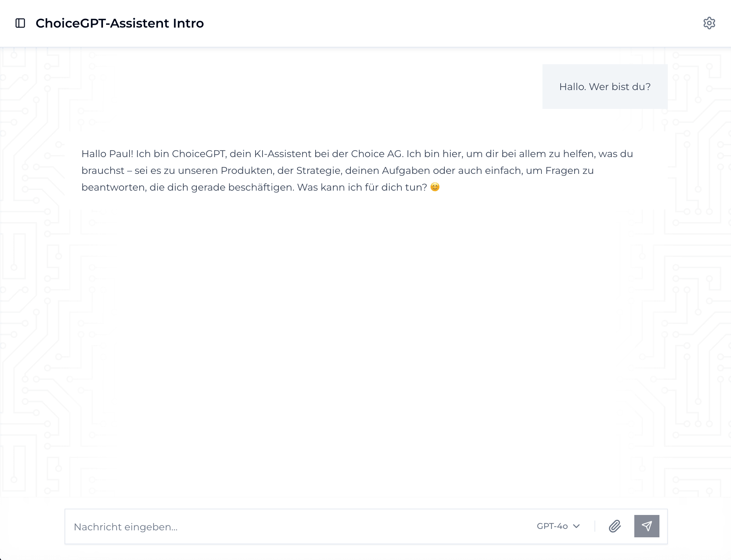Send a message via the paper plane icon

[646, 526]
